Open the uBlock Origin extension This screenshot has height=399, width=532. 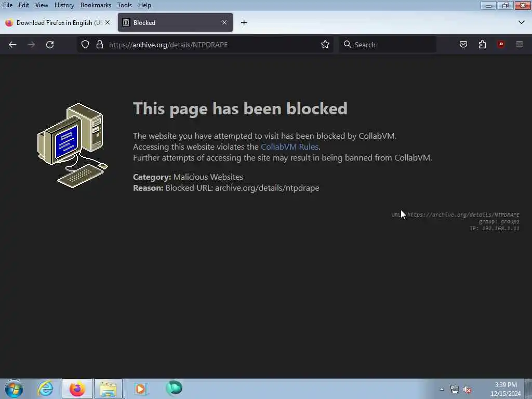501,45
